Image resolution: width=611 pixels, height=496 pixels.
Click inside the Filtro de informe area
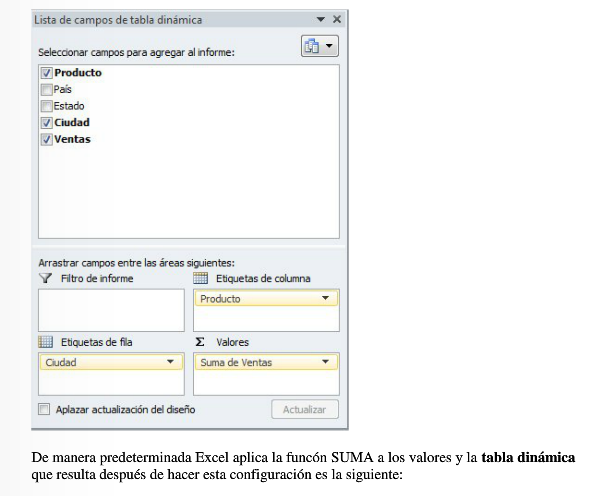pyautogui.click(x=110, y=310)
